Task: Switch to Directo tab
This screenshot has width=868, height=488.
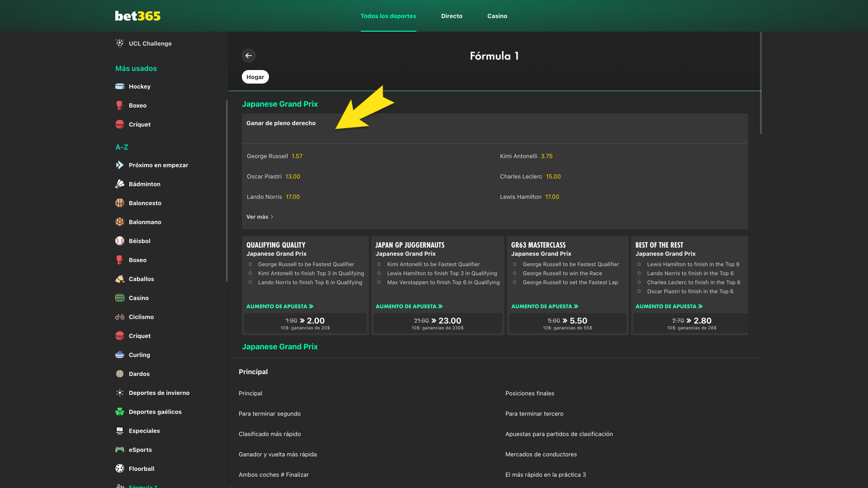Action: [x=452, y=16]
